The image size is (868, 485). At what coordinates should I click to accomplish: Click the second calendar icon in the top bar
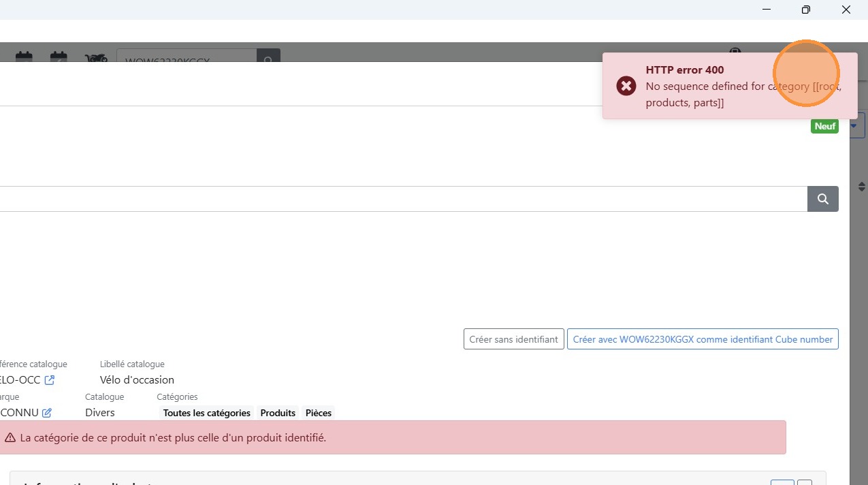(59, 57)
